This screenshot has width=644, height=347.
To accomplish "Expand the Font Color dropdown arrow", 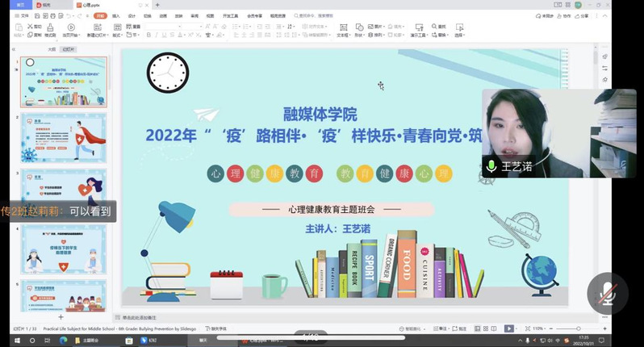I will 185,36.
